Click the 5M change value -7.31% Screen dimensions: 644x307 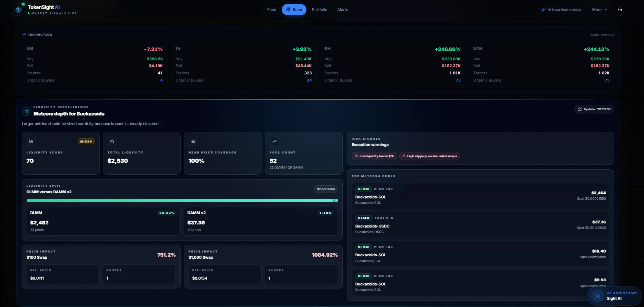tap(153, 49)
